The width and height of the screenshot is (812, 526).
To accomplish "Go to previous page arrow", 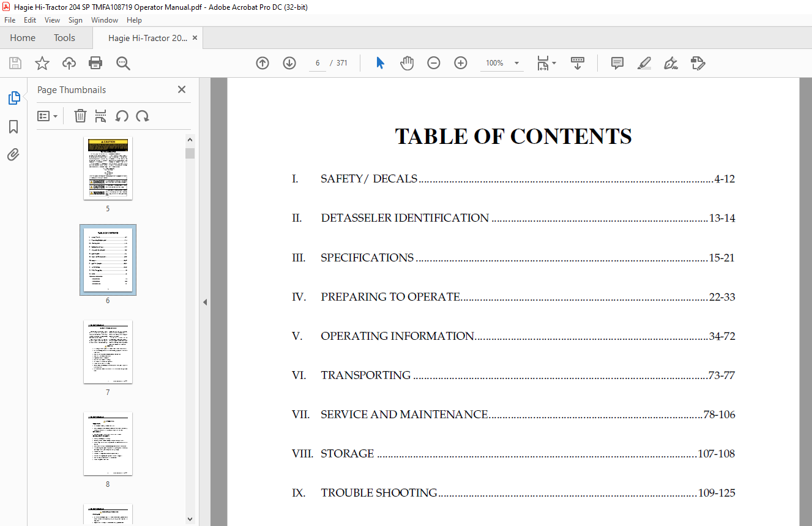I will coord(263,63).
